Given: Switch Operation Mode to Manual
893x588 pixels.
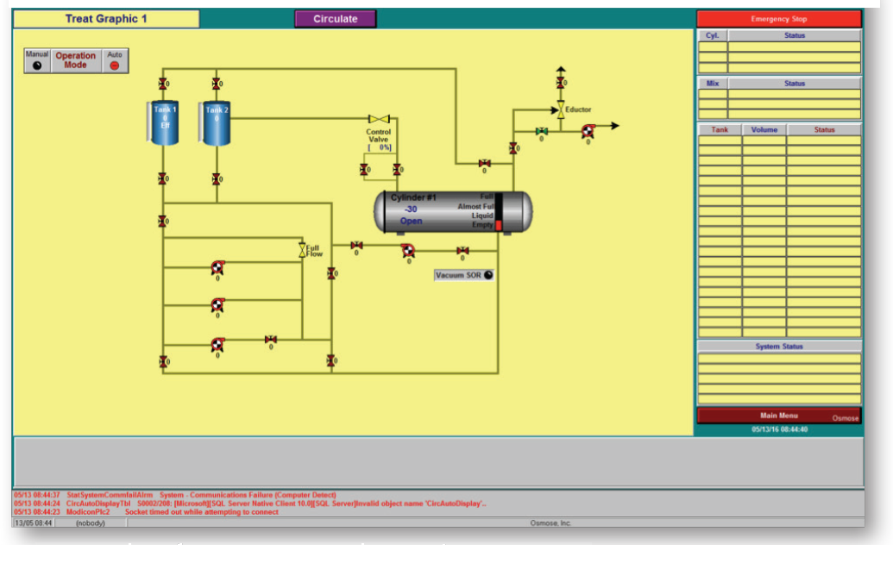Looking at the screenshot, I should point(37,65).
